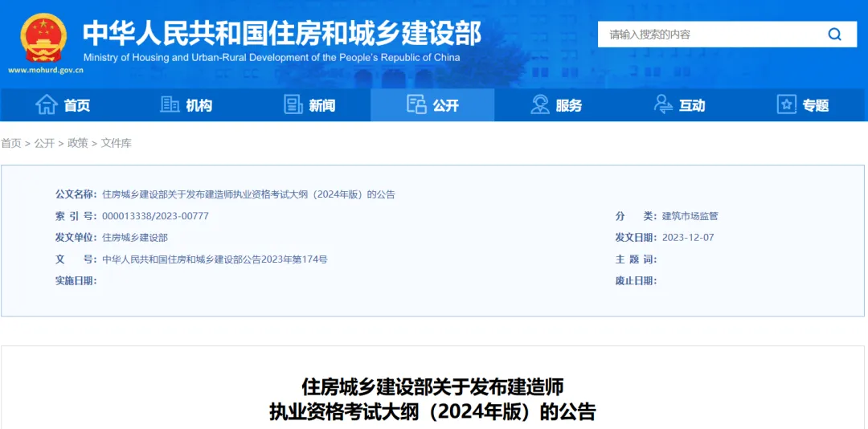868x429 pixels.
Task: Click the newspaper icon beside 新闻
Action: (x=293, y=104)
